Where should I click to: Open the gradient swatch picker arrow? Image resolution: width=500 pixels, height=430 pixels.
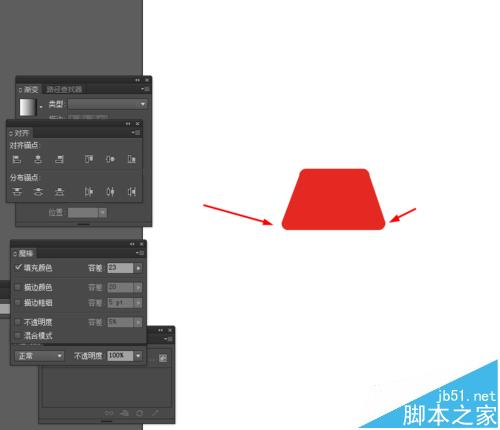pos(41,107)
